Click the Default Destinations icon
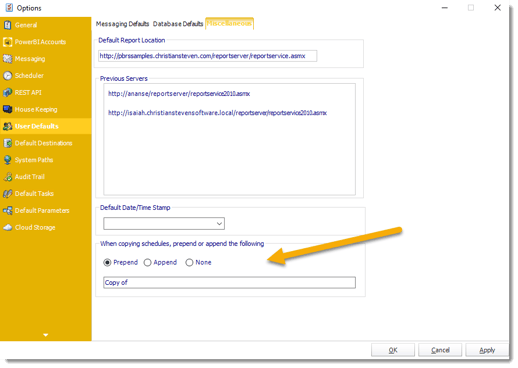Image resolution: width=518 pixels, height=368 pixels. click(7, 143)
